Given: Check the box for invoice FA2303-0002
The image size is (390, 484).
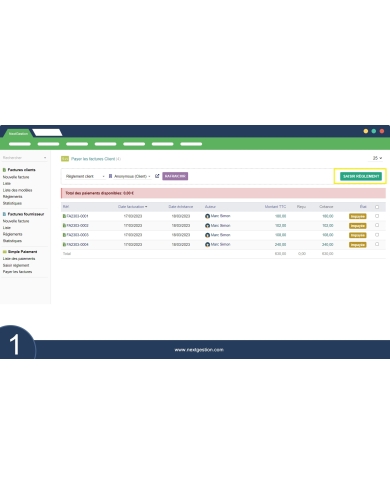Looking at the screenshot, I should [x=377, y=225].
